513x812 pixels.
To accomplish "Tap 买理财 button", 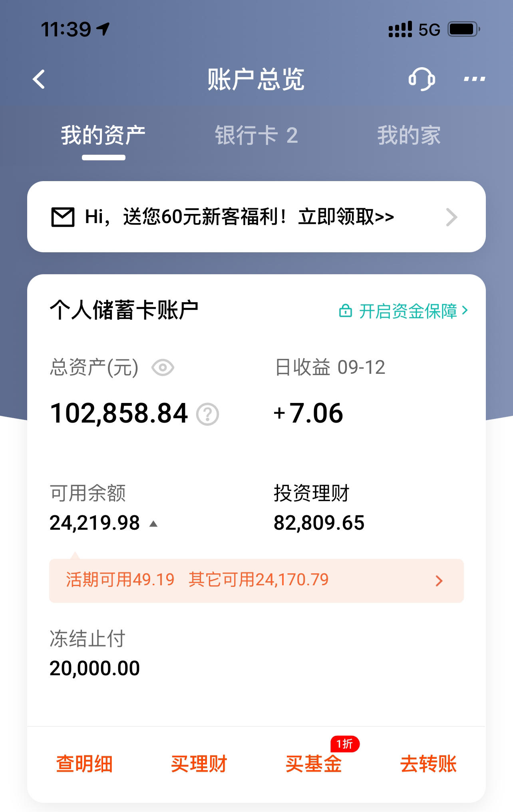I will (199, 764).
